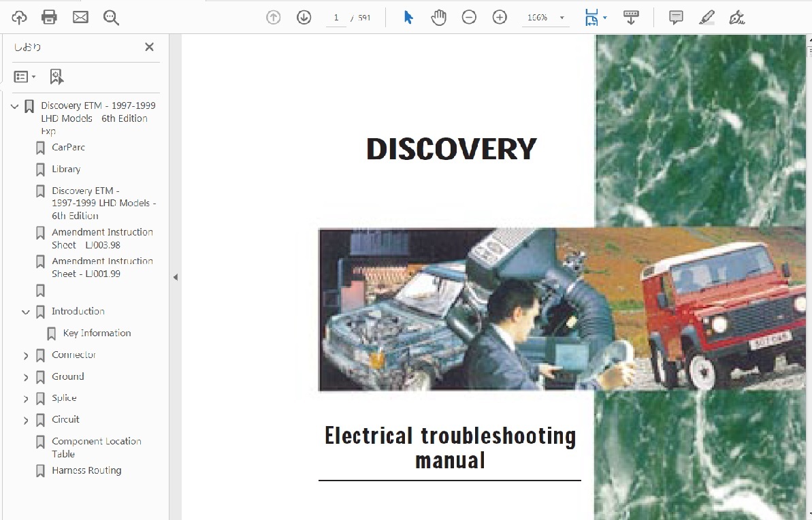The height and width of the screenshot is (520, 812).
Task: Click the Electrical troubleshooting manual heading
Action: (450, 447)
